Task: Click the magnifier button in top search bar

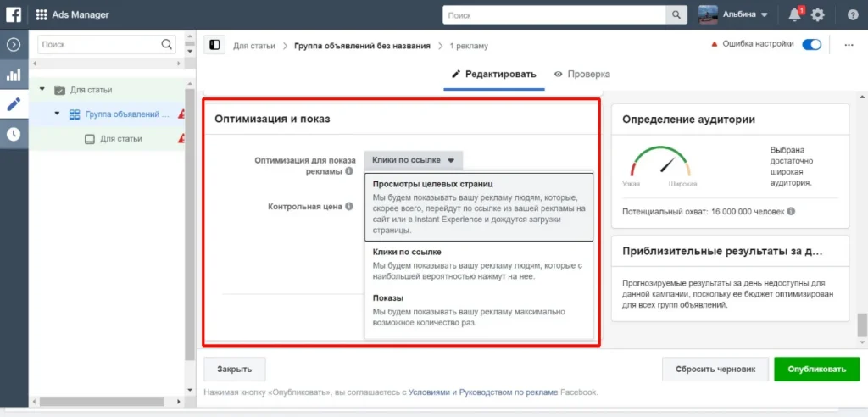Action: tap(676, 15)
